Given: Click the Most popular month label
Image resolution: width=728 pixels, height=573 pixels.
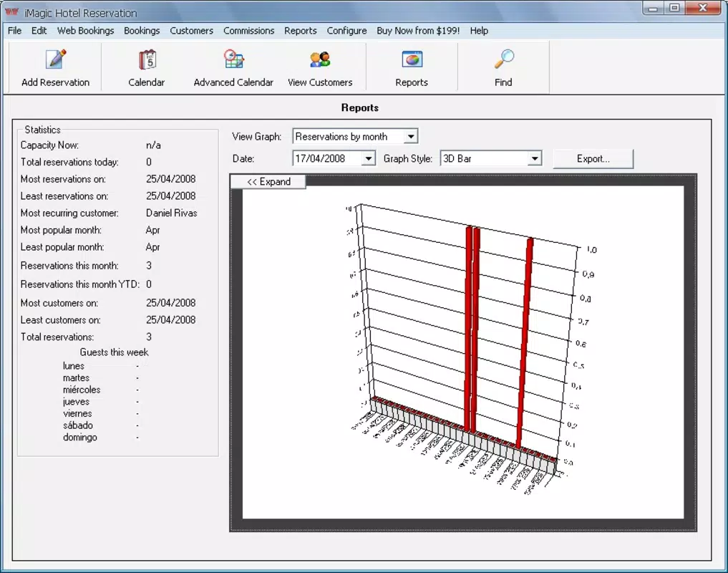Looking at the screenshot, I should pyautogui.click(x=61, y=230).
